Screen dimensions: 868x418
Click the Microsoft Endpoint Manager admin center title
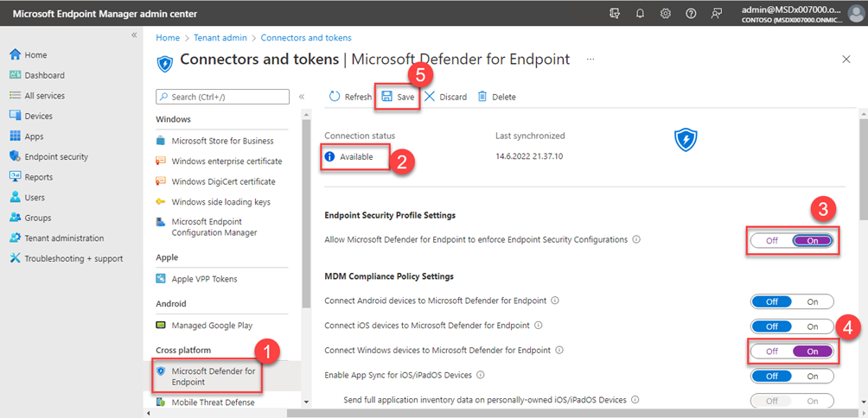(105, 14)
